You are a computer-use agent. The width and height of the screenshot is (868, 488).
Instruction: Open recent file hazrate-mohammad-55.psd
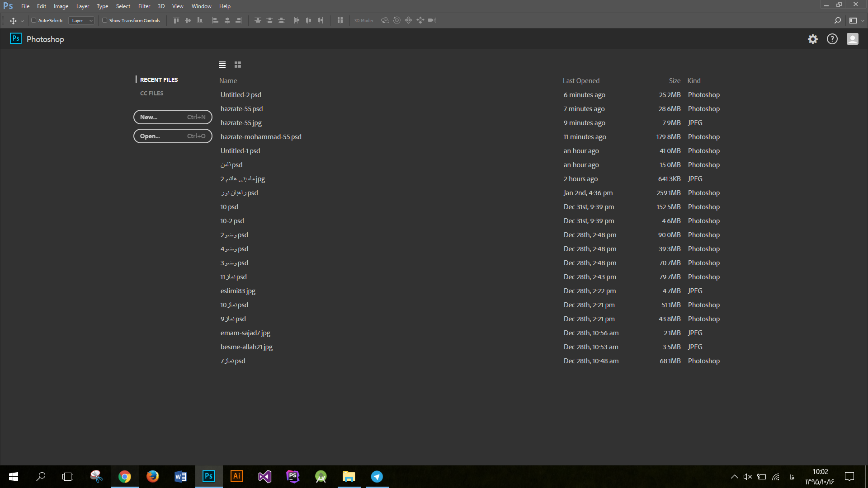(261, 137)
